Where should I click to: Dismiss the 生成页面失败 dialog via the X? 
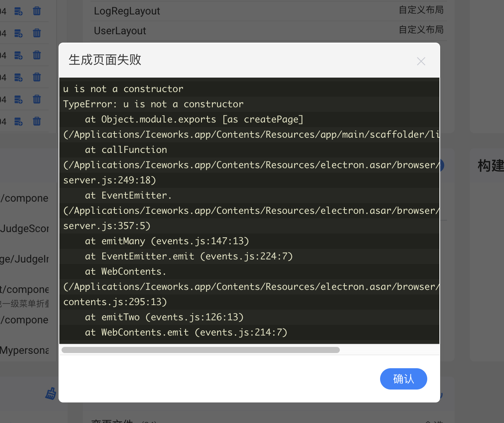tap(421, 61)
